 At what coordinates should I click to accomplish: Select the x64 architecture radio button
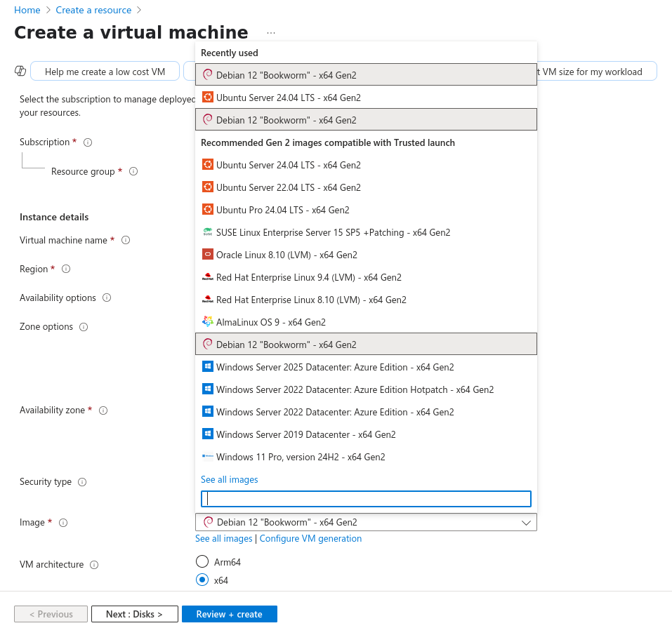click(x=202, y=580)
